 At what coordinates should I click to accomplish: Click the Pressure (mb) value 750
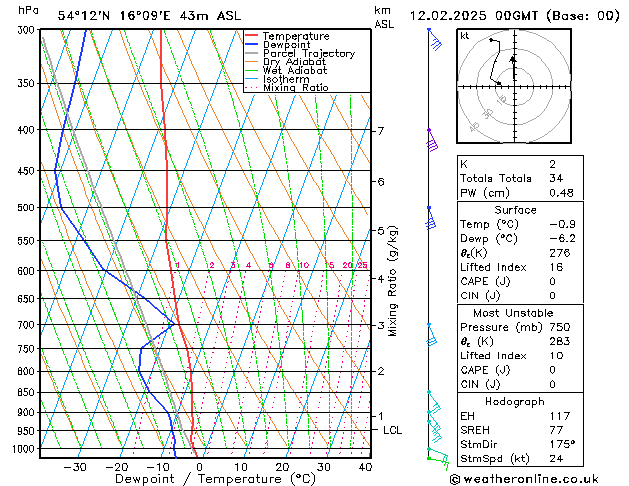(x=560, y=327)
